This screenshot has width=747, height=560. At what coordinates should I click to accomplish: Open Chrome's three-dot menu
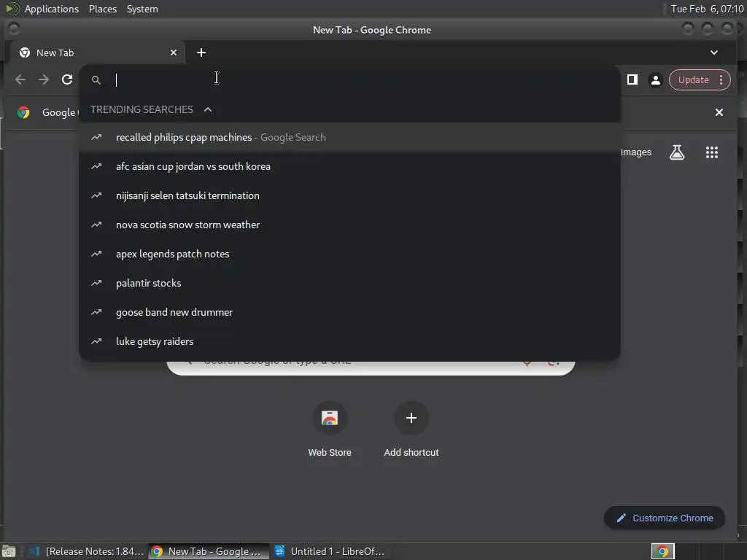tap(721, 80)
